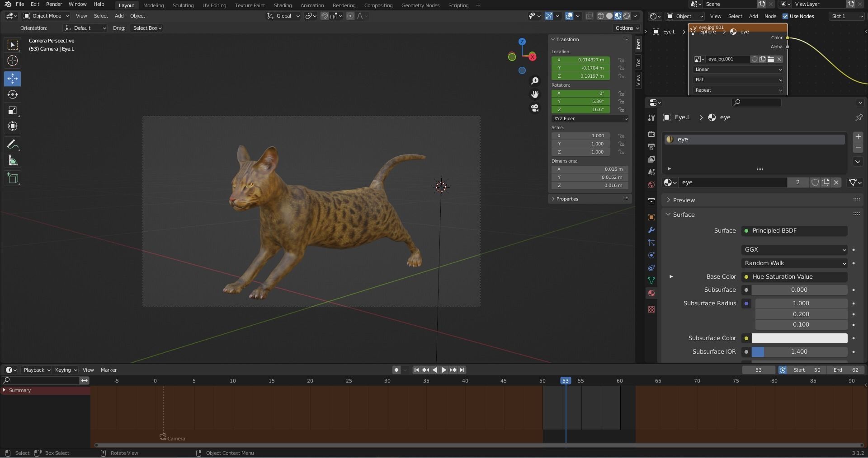Play the animation forward
This screenshot has height=458, width=868.
click(443, 370)
